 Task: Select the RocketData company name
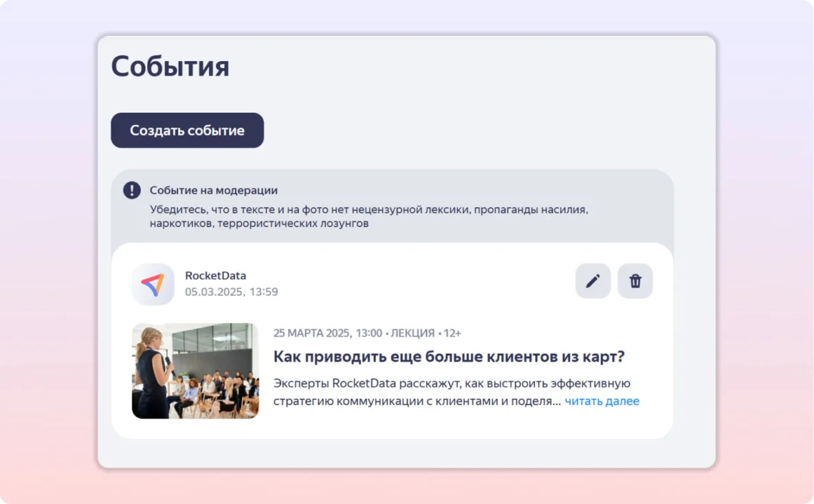[215, 276]
